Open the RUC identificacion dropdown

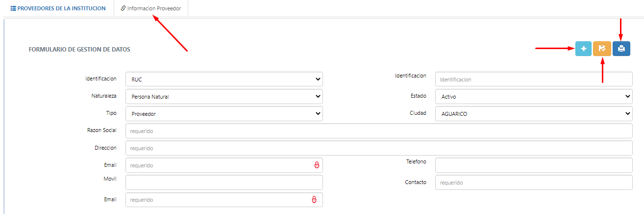point(224,79)
